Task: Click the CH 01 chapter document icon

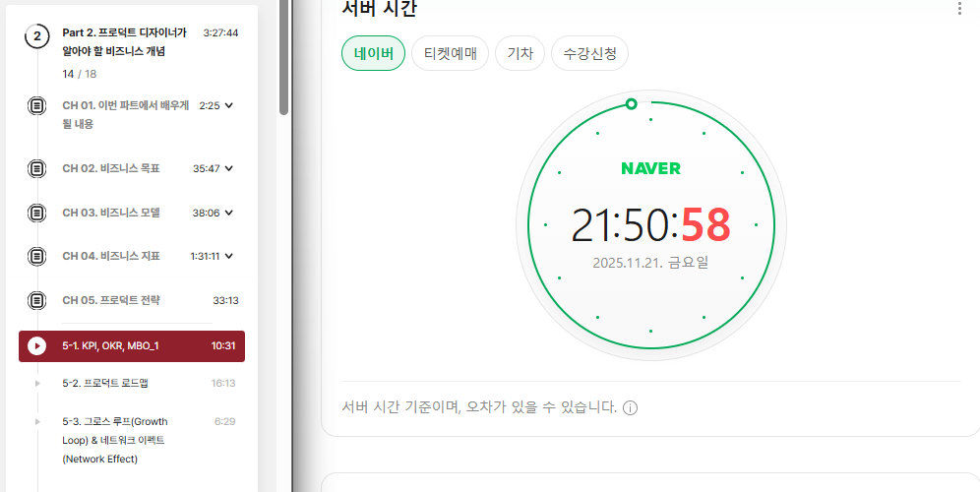Action: coord(36,105)
